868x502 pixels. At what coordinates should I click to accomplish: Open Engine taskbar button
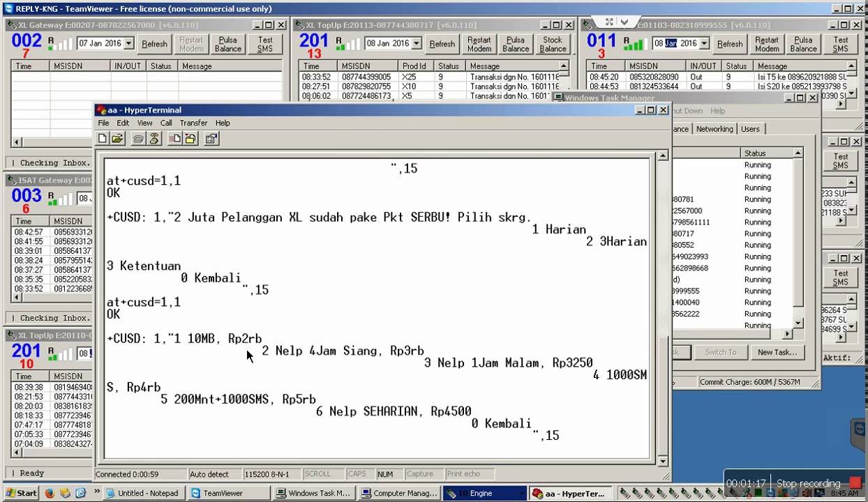[x=484, y=493]
